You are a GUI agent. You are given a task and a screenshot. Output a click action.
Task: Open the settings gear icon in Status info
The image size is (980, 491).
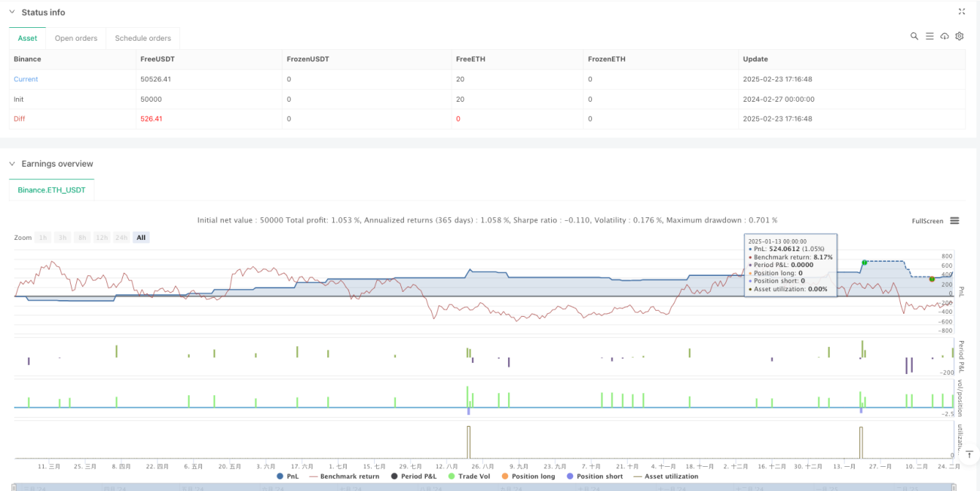(x=960, y=36)
